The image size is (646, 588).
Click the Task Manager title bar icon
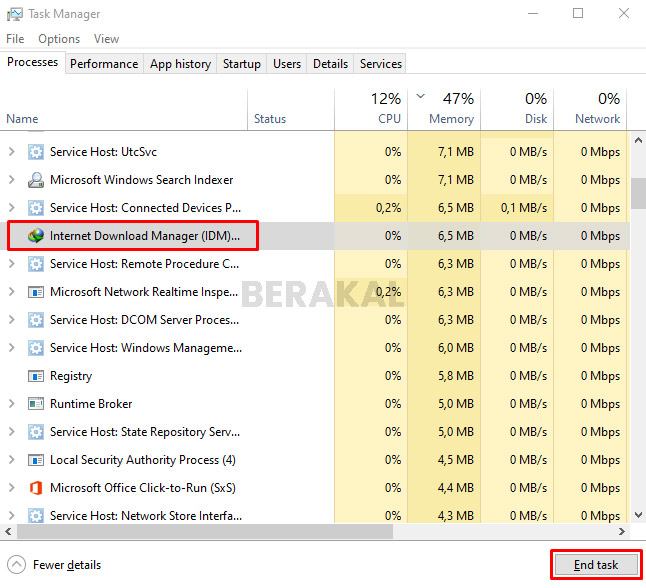tap(14, 14)
